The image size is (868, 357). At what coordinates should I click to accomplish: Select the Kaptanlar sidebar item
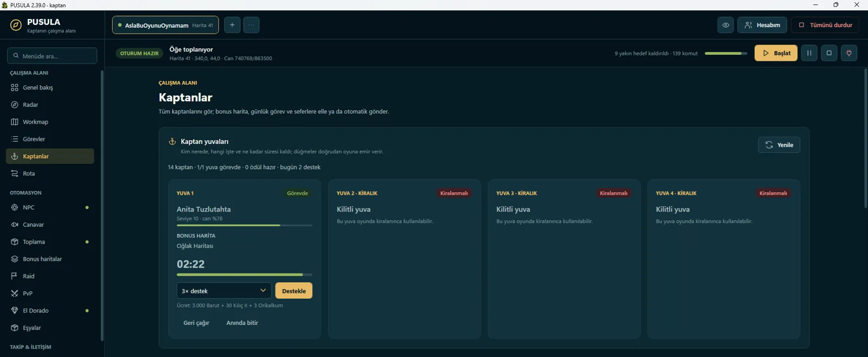coord(50,156)
